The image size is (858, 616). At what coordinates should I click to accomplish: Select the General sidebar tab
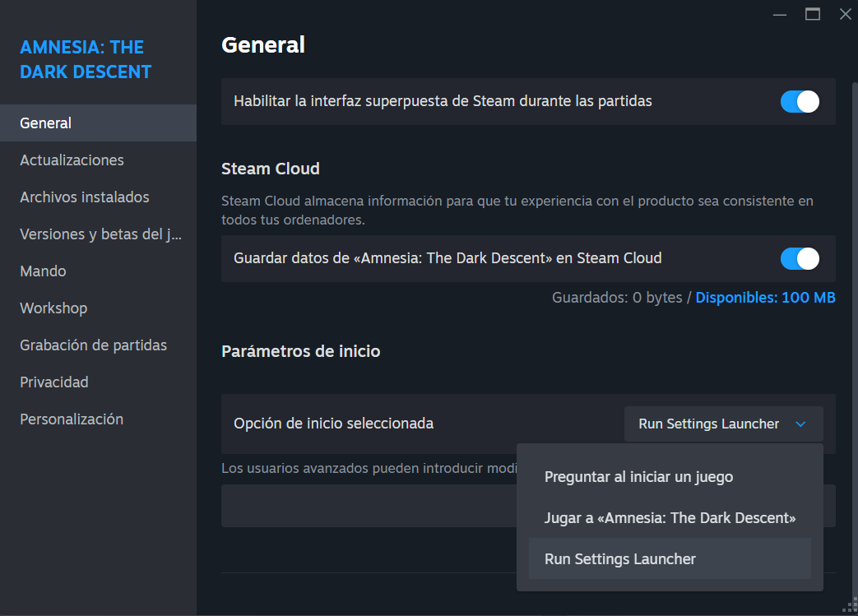(x=99, y=123)
